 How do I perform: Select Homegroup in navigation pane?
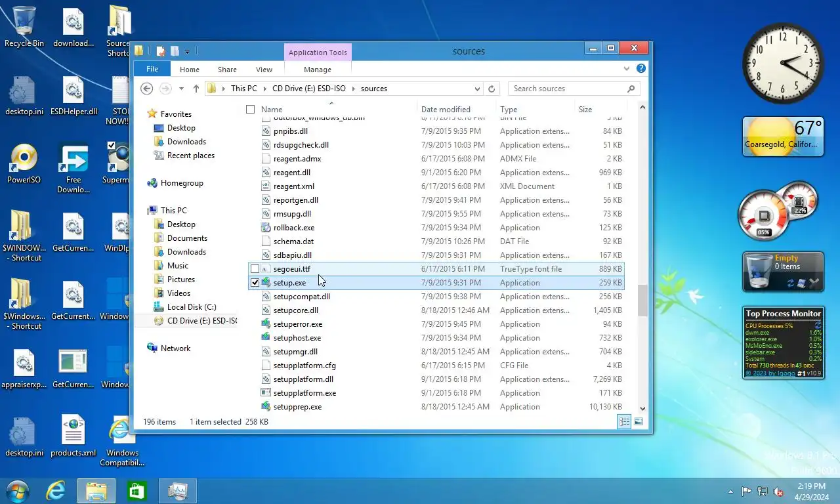(x=182, y=183)
